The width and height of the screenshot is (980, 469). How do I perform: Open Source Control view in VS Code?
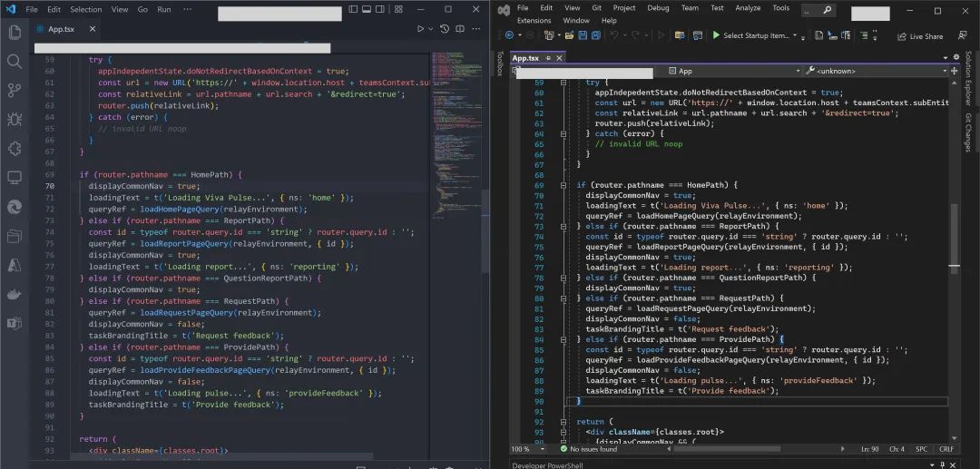click(15, 91)
